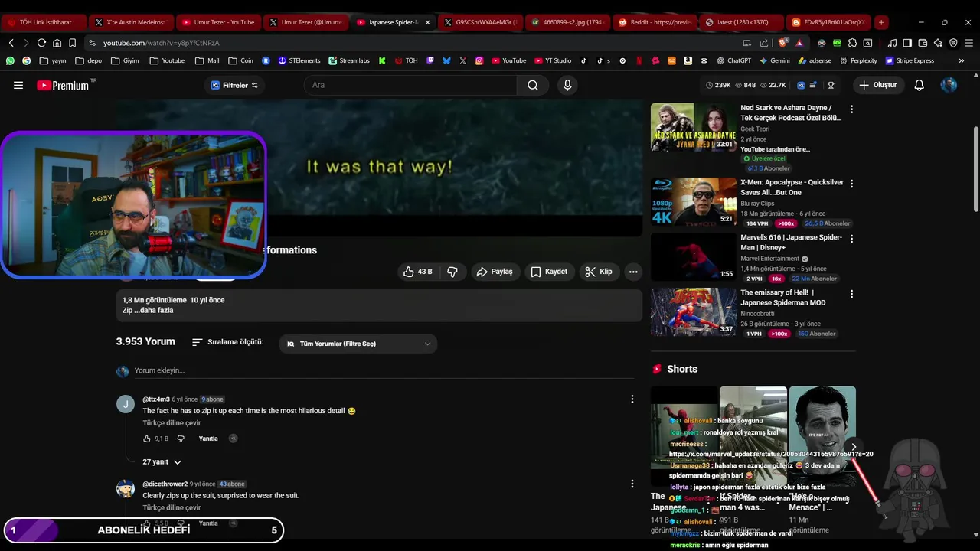980x551 pixels.
Task: Open Marvel's 616 Japanese Spider-Man thumbnail
Action: click(693, 257)
